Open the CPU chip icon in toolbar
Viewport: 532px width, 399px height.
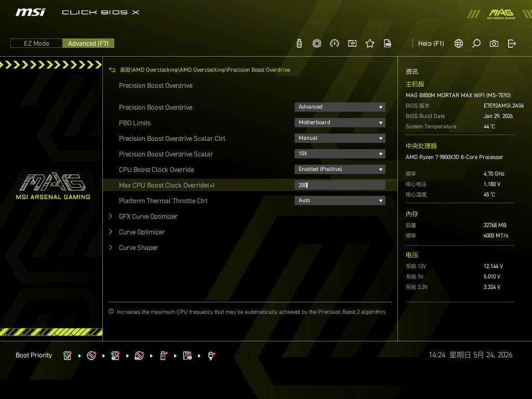click(x=316, y=44)
